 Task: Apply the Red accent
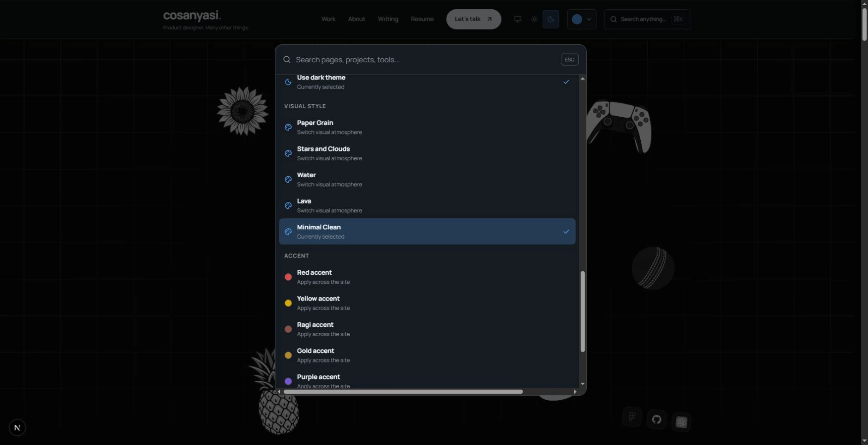point(427,277)
